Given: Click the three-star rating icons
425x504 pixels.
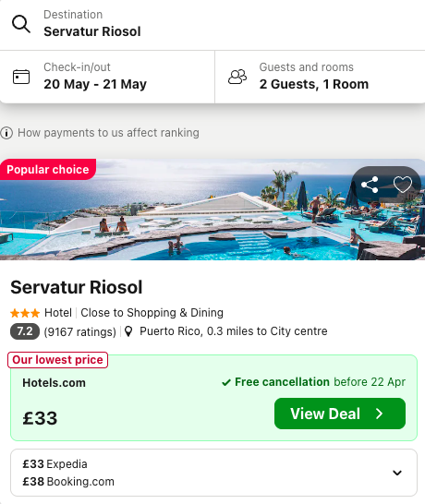Looking at the screenshot, I should [x=25, y=313].
